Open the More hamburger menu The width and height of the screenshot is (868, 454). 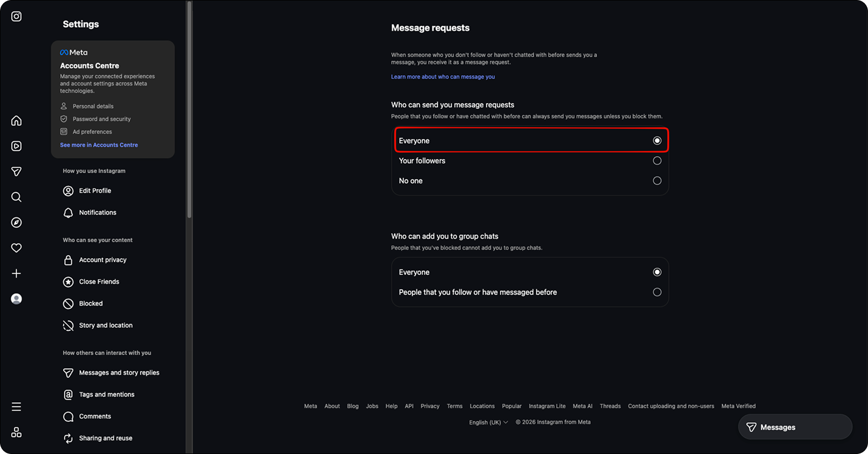click(x=16, y=407)
